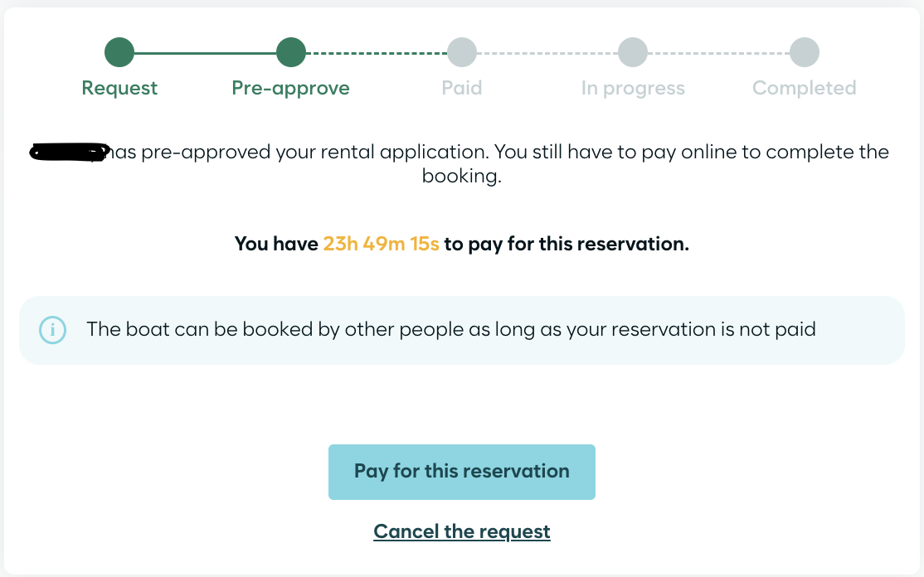Screen dimensions: 924x577
Task: Click the In progress step circle
Action: pyautogui.click(x=633, y=52)
